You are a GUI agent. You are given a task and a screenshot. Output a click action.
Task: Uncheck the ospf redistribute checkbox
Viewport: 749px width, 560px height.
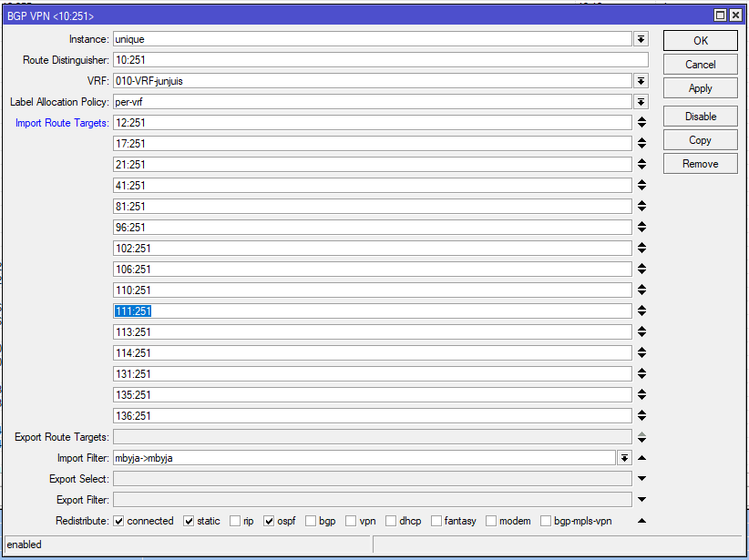pyautogui.click(x=270, y=521)
